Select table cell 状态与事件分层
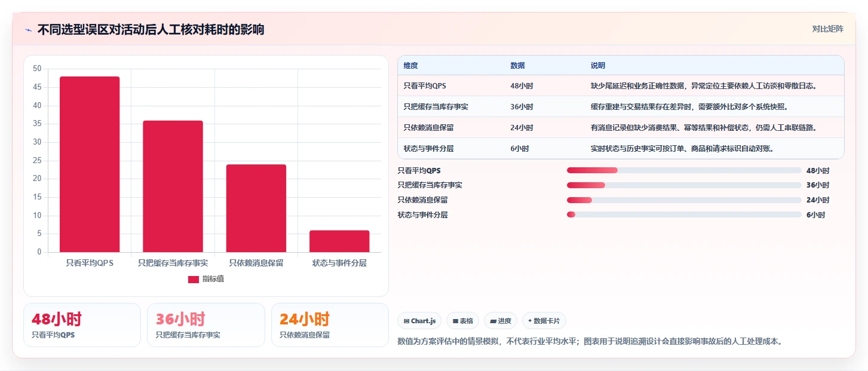 429,149
